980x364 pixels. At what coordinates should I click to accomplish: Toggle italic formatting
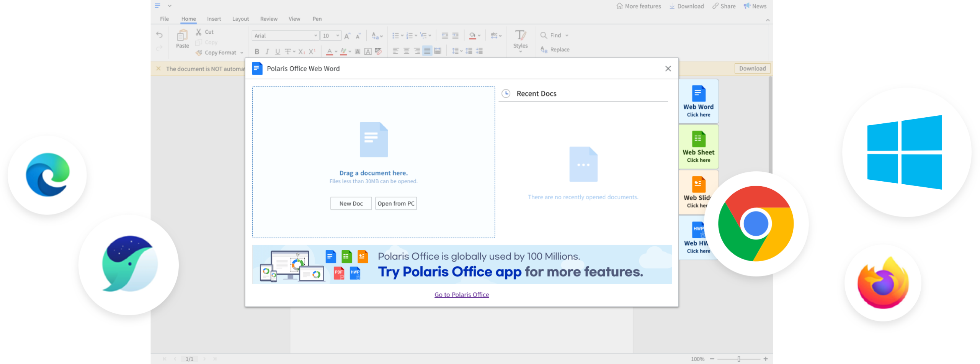(267, 51)
